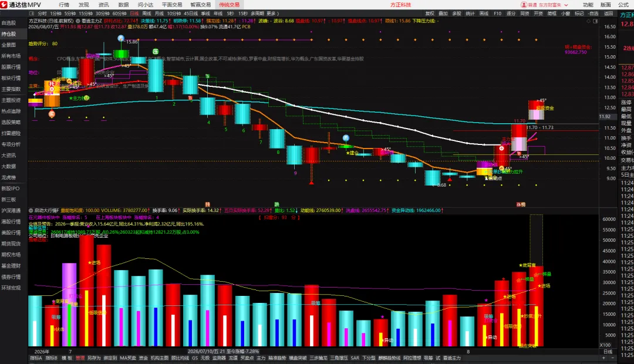Screen dimensions: 634x364
Task: Click the window icon at the chart's upper right
Action: pos(595,21)
